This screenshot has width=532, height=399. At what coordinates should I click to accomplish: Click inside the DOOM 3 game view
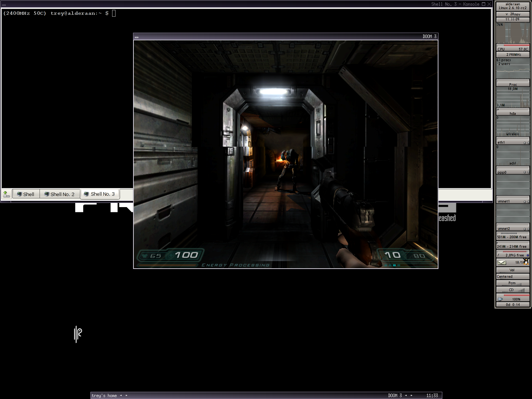tap(286, 154)
